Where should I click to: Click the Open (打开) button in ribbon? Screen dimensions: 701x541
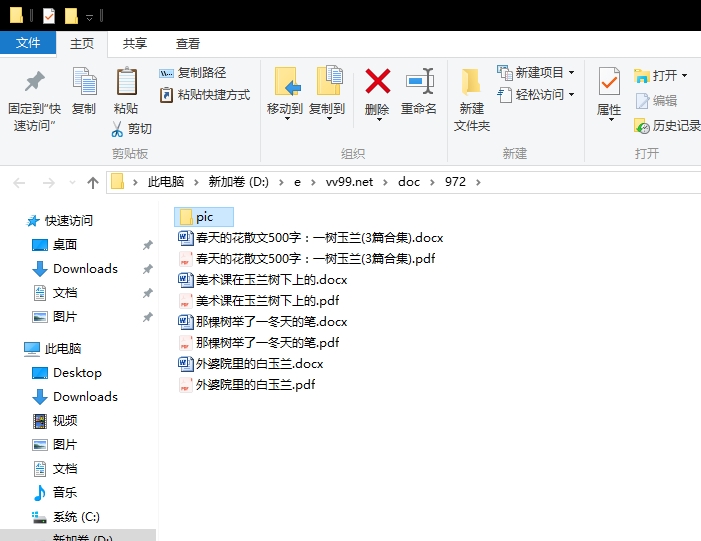coord(660,75)
